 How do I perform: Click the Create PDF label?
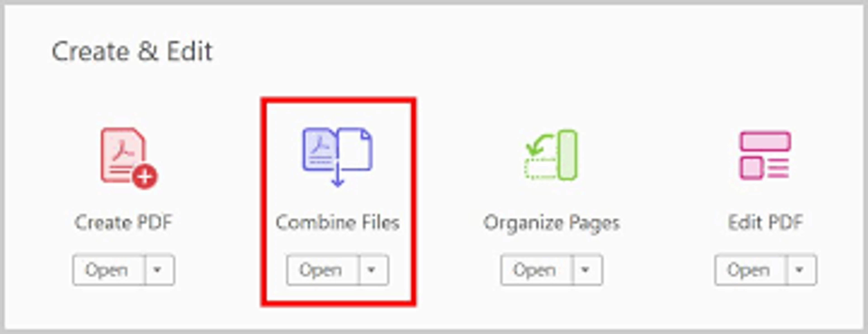pyautogui.click(x=123, y=222)
